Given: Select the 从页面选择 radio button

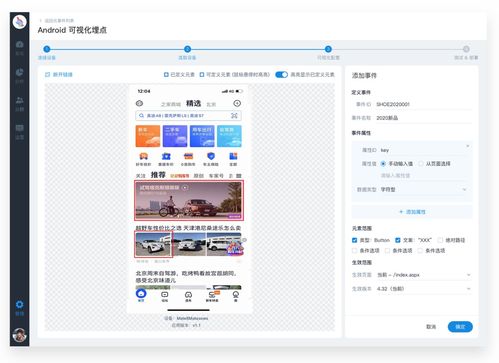Looking at the screenshot, I should point(421,164).
